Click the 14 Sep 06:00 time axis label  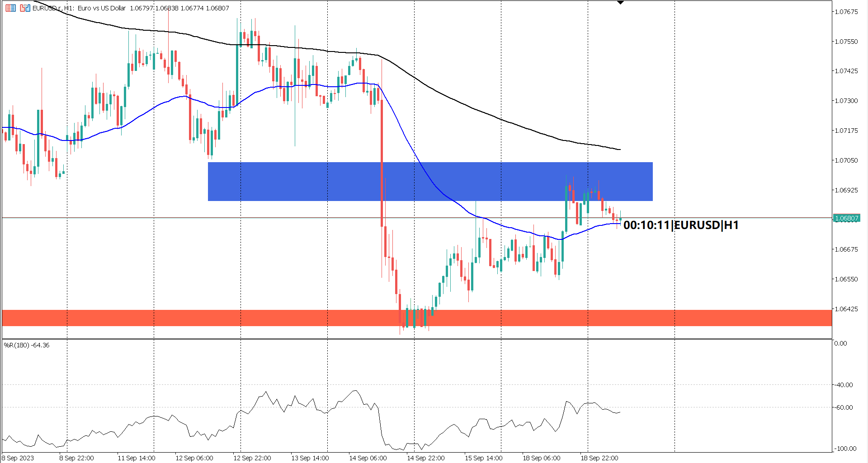tap(368, 458)
